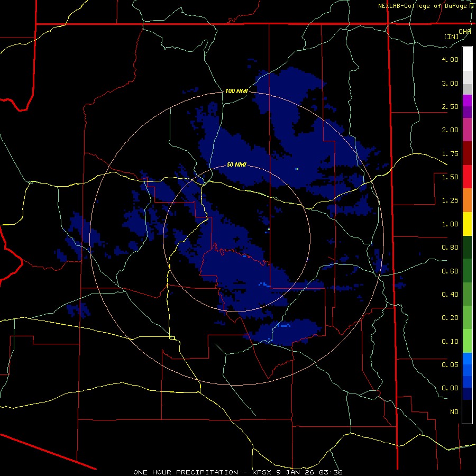The height and width of the screenshot is (476, 476).
Task: Select the dark red 1.75 legend swatch
Action: 467,153
